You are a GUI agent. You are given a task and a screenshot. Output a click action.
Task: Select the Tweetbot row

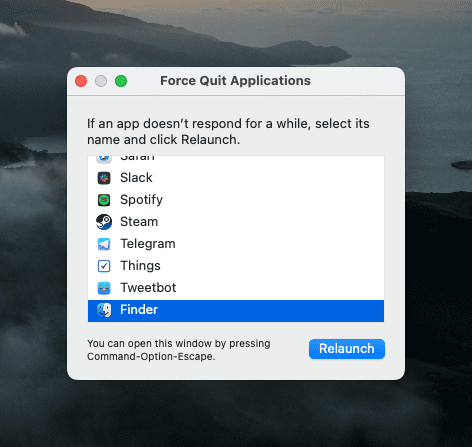tap(236, 288)
